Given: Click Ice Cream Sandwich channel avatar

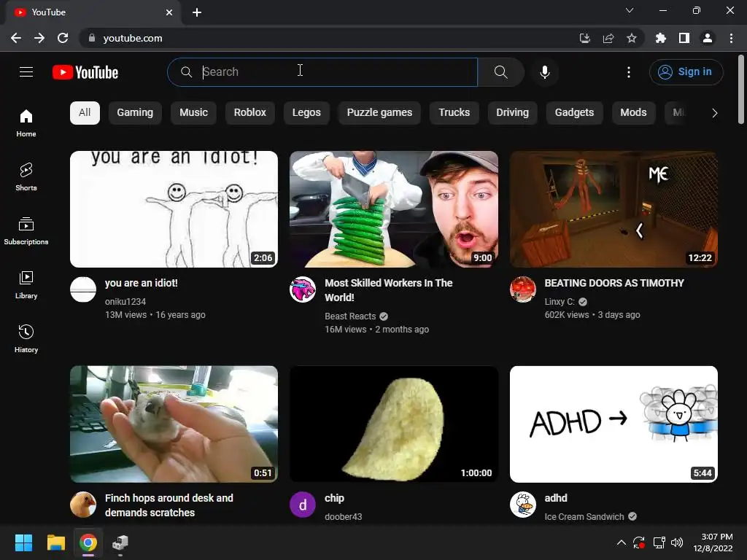Looking at the screenshot, I should point(522,505).
